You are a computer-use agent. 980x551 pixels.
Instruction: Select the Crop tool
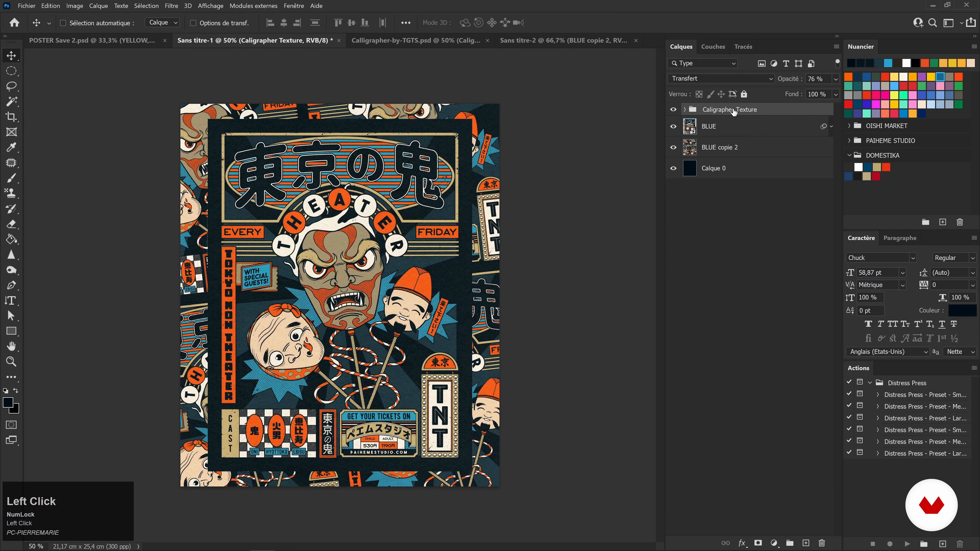coord(11,117)
